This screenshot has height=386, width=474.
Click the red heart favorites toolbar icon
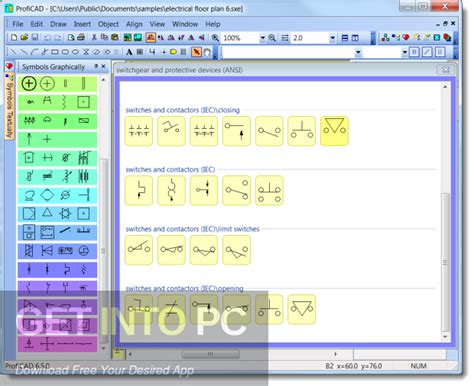406,38
